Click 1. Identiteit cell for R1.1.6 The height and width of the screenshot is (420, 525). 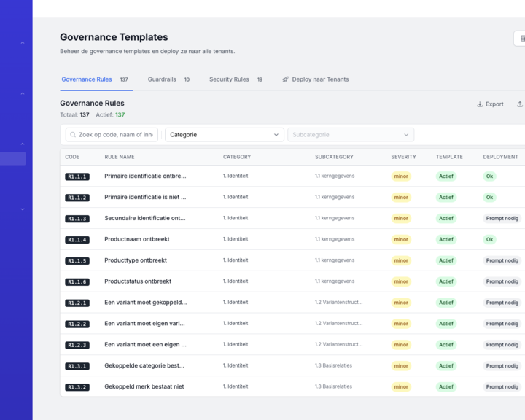[236, 281]
